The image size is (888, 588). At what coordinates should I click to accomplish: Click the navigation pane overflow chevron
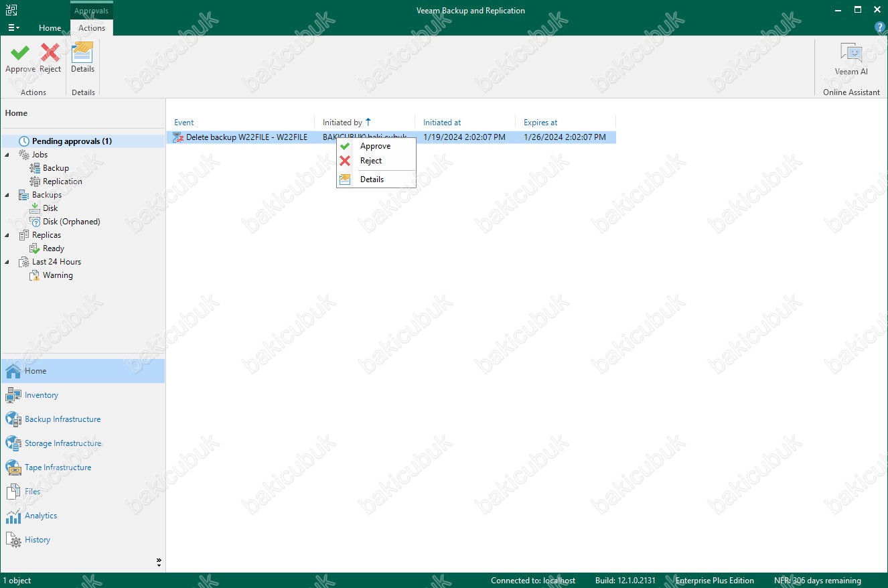click(x=159, y=561)
